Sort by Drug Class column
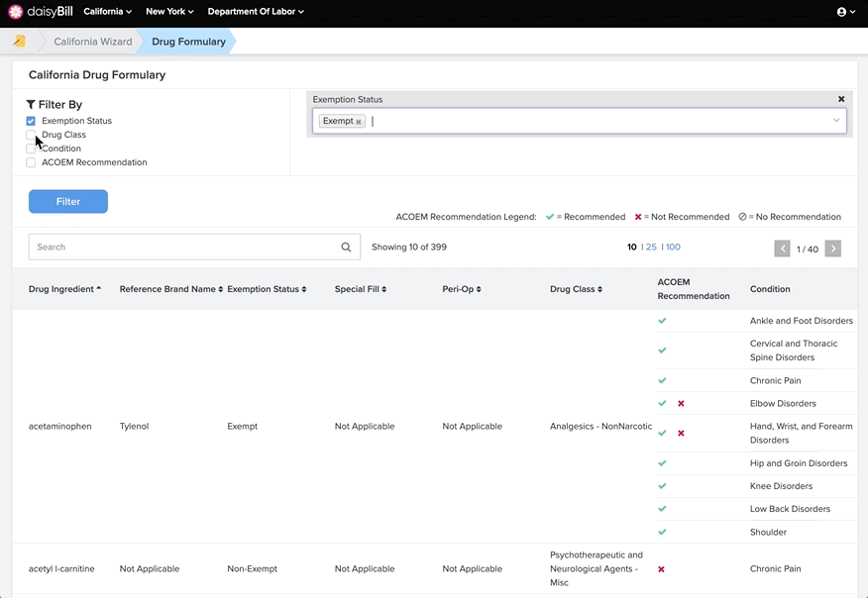868x598 pixels. [576, 289]
